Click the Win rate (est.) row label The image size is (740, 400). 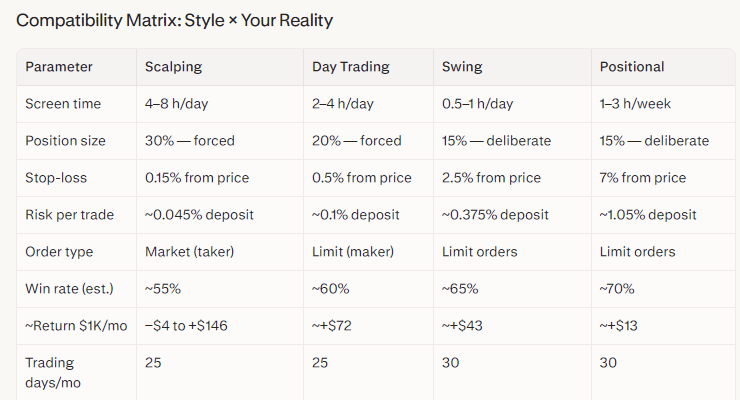click(x=69, y=289)
